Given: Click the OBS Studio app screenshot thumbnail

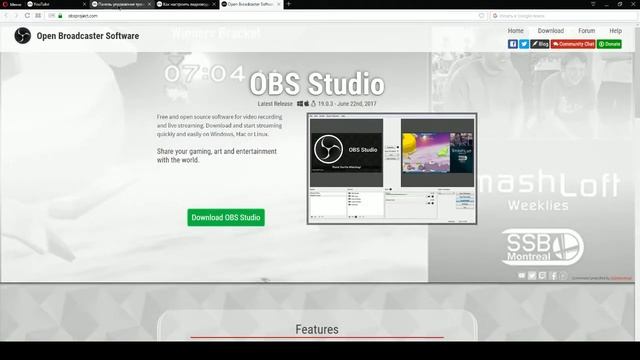Looking at the screenshot, I should pos(392,169).
